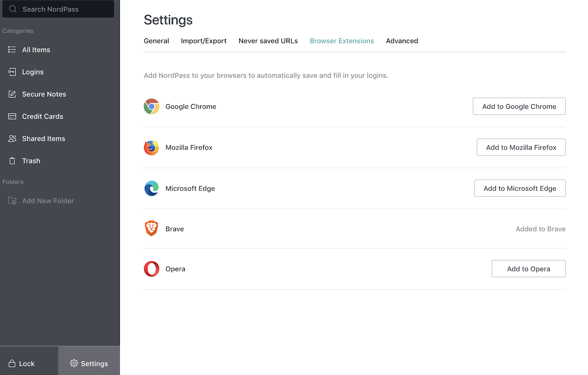This screenshot has width=588, height=375.
Task: Click the search magnifier icon
Action: 13,9
